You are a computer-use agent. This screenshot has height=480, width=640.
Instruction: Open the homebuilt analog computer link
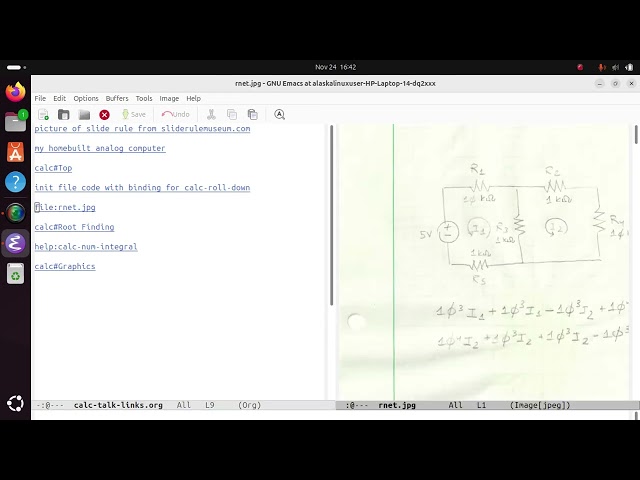(x=100, y=148)
